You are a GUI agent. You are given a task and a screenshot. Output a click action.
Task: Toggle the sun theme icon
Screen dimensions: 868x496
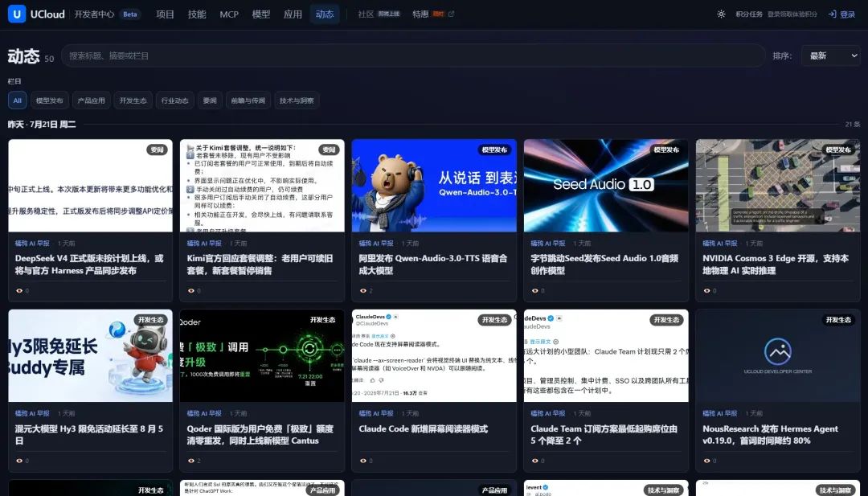click(721, 14)
